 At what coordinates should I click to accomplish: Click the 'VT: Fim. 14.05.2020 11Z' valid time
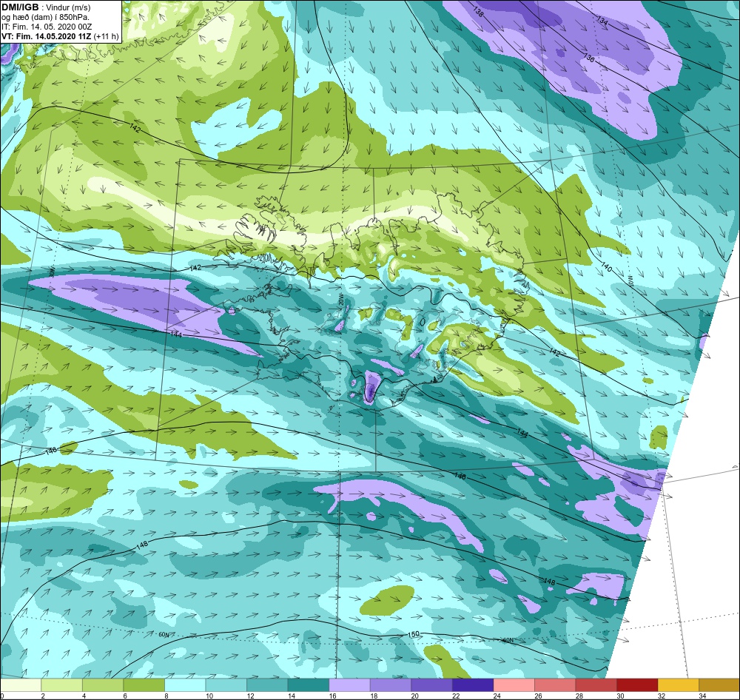click(x=47, y=36)
